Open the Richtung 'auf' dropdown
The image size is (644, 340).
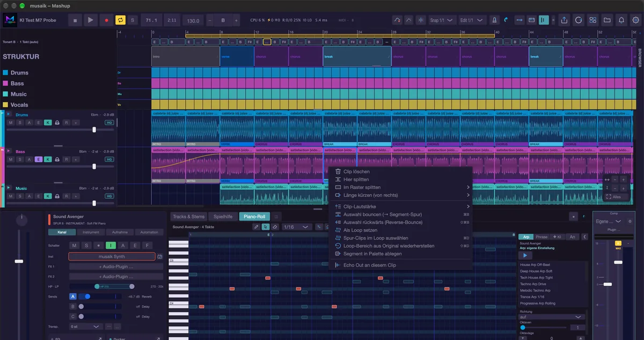(x=552, y=317)
